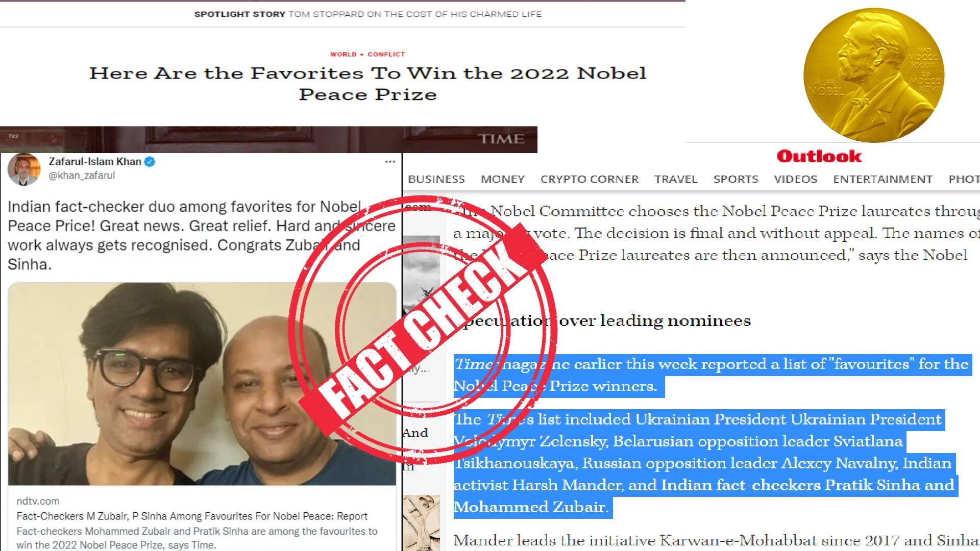Go to Crypto Corner section
The height and width of the screenshot is (551, 980).
(x=590, y=179)
